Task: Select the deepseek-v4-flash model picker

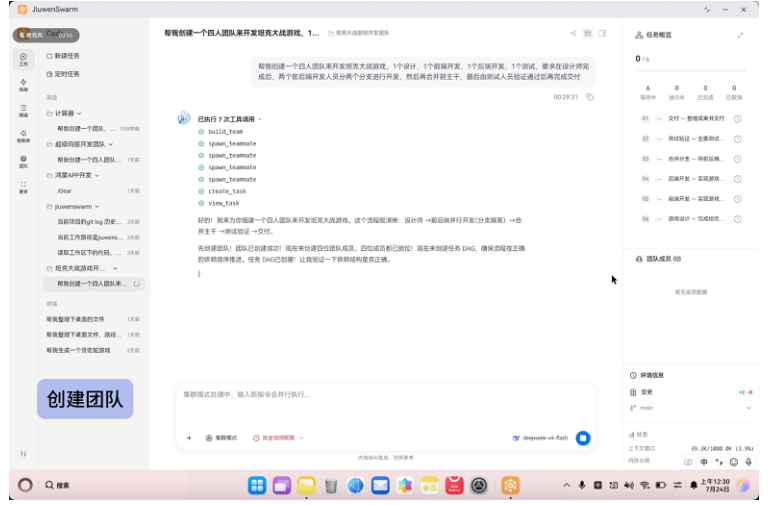Action: pyautogui.click(x=540, y=438)
